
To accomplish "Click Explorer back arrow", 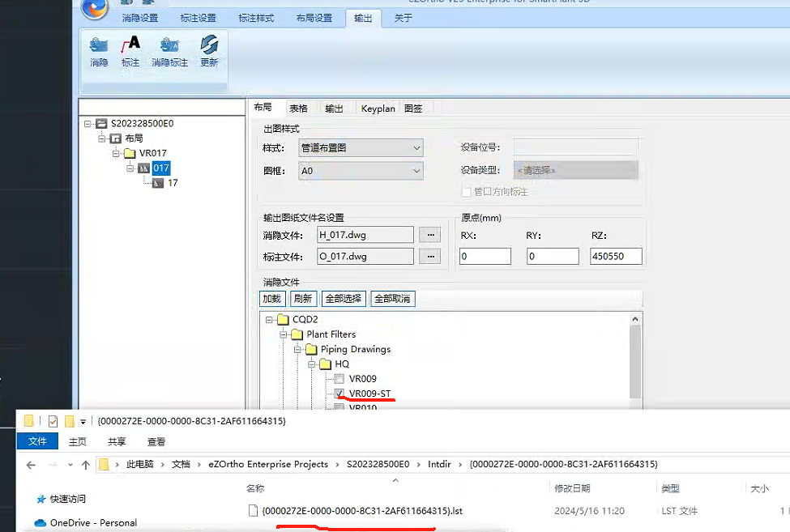I will tap(31, 465).
